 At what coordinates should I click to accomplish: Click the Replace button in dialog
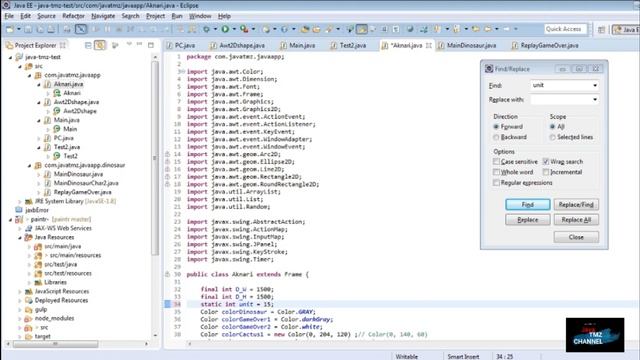point(528,220)
